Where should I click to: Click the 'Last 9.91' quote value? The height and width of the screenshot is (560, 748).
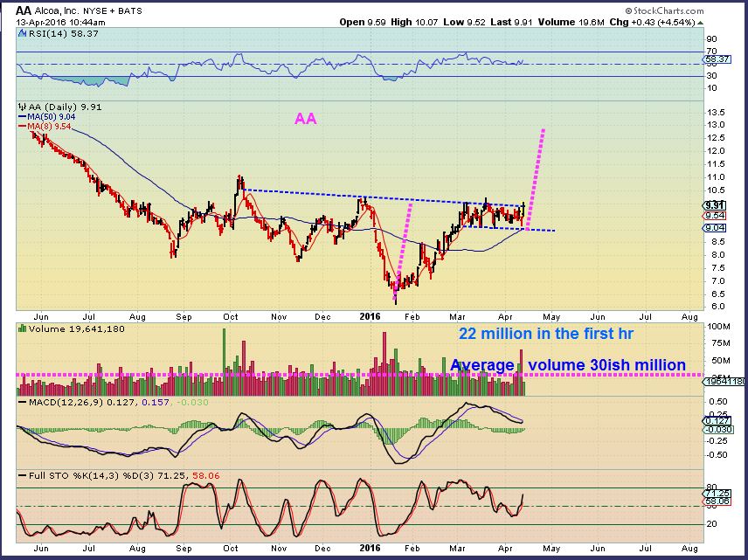tap(511, 23)
